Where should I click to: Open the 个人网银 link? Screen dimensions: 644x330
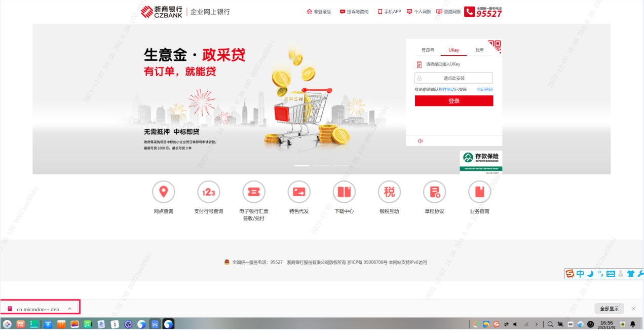click(x=419, y=12)
